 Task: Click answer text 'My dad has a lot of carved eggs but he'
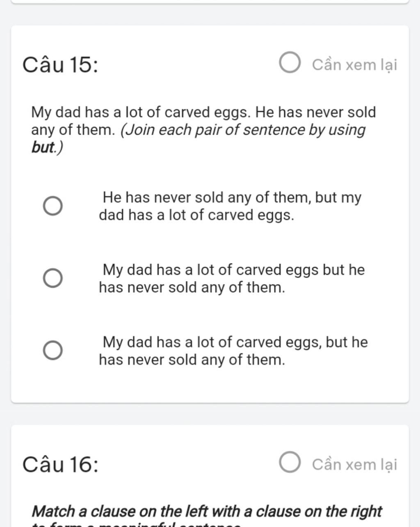click(x=232, y=278)
